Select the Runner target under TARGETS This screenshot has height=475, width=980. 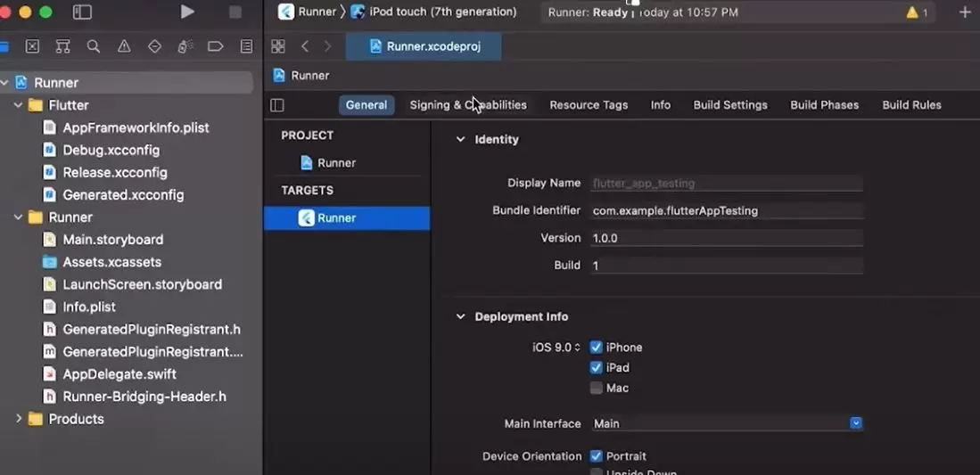pos(347,218)
